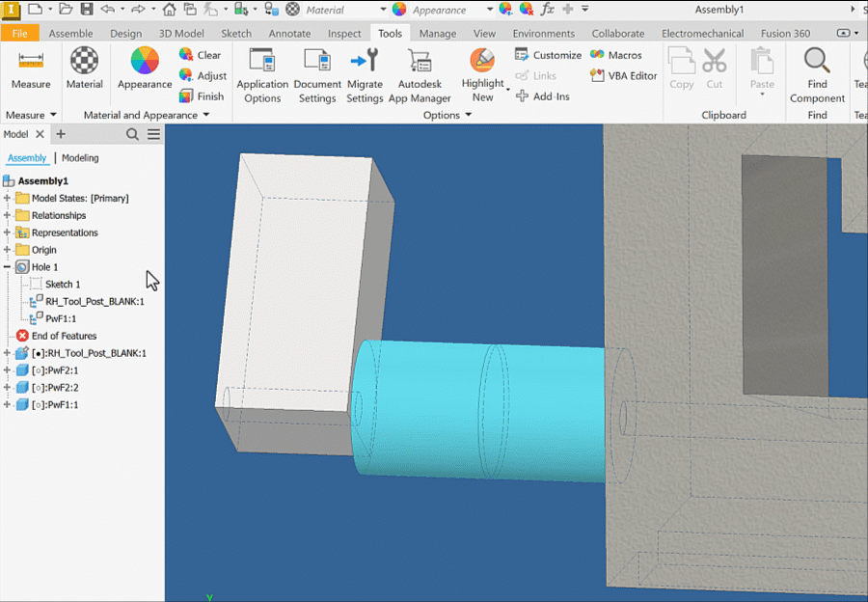Expand the [o]:PwF2:1 component
868x602 pixels.
point(7,369)
